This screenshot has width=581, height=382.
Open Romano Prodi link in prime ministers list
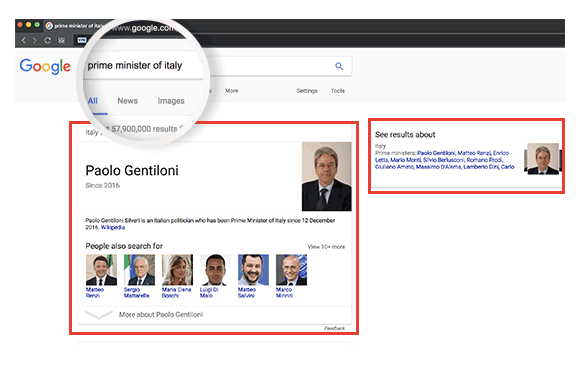[x=484, y=160]
